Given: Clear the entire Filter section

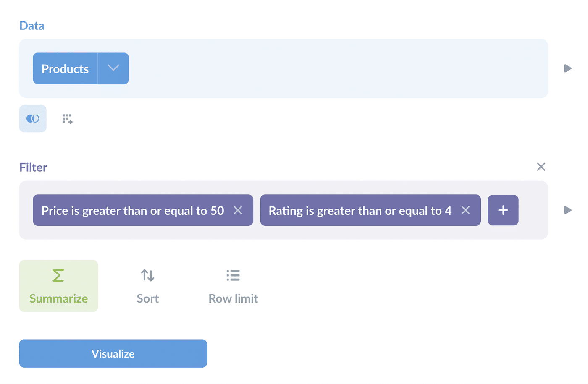Looking at the screenshot, I should [541, 167].
